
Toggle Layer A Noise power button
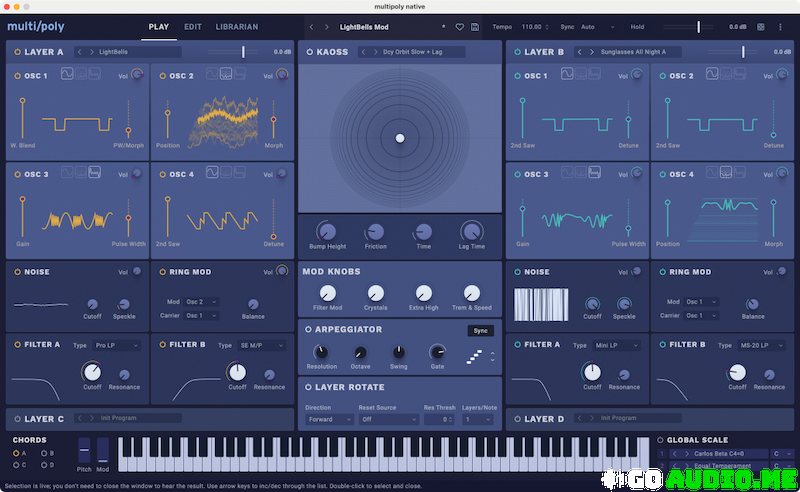pos(17,272)
